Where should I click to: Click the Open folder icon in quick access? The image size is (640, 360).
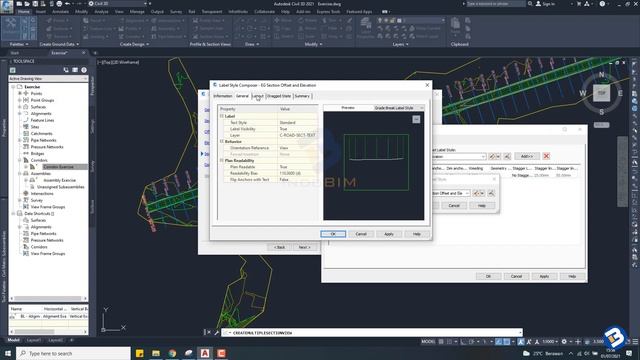(x=27, y=4)
